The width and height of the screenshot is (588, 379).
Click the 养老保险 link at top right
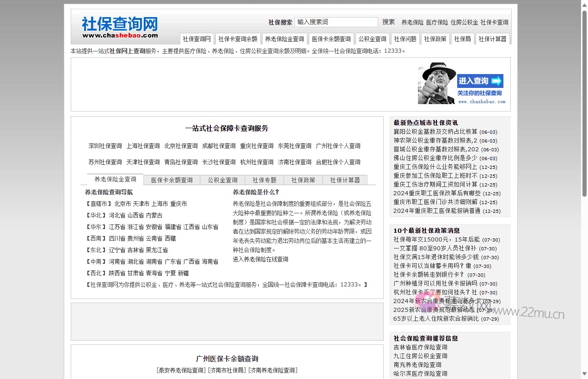(412, 22)
